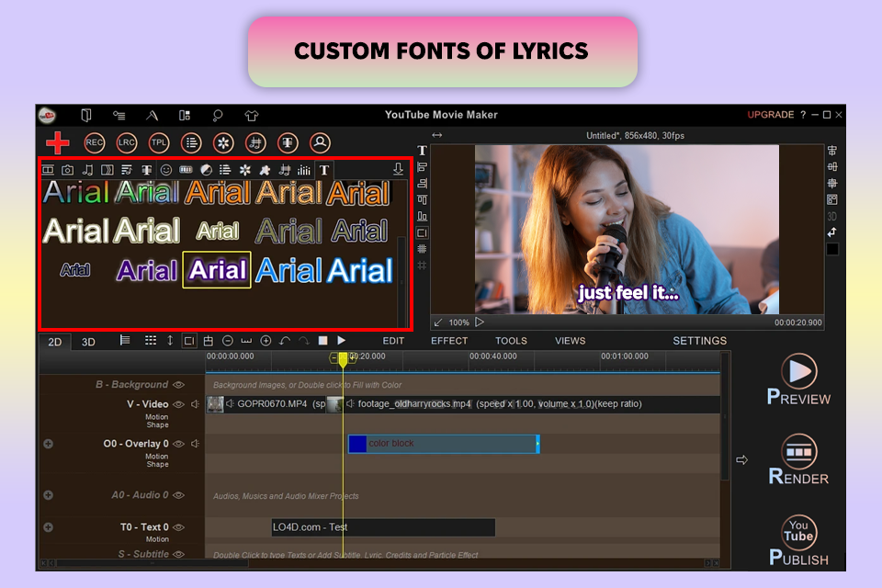
Task: Click the play triangle under preview window
Action: [480, 322]
